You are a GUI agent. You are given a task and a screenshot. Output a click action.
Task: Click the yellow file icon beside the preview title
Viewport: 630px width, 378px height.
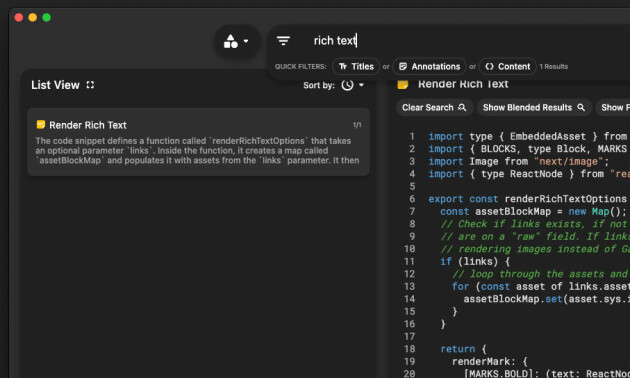(x=403, y=84)
